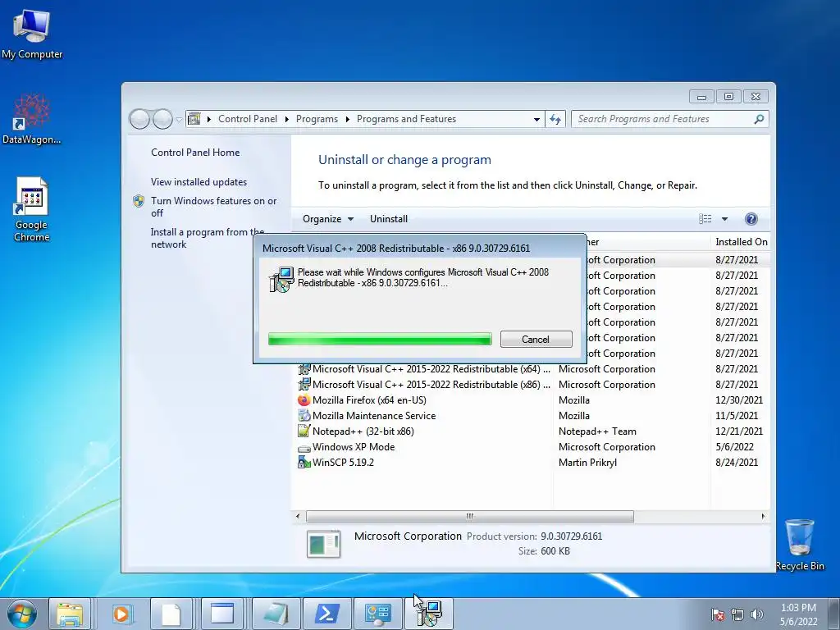The width and height of the screenshot is (840, 630).
Task: Click the details pane program thumbnail
Action: (323, 544)
